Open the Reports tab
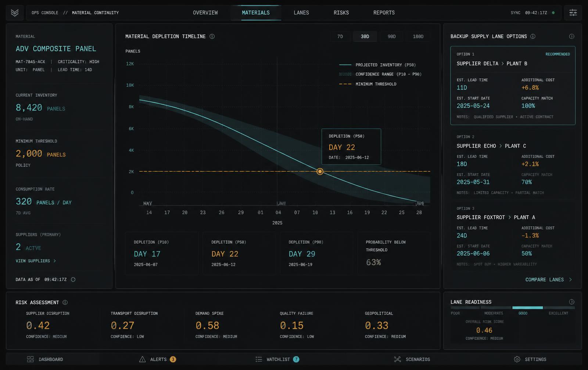The width and height of the screenshot is (588, 370). click(x=384, y=13)
